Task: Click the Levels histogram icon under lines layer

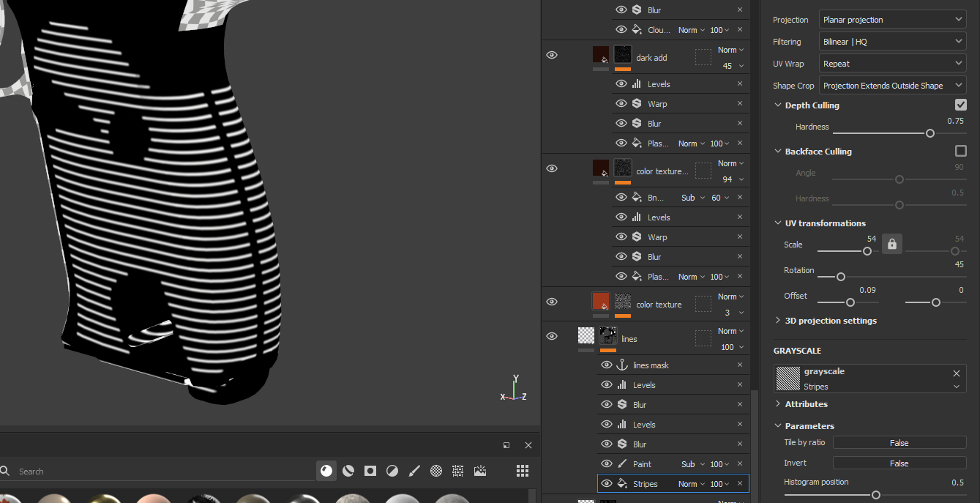Action: [x=621, y=384]
